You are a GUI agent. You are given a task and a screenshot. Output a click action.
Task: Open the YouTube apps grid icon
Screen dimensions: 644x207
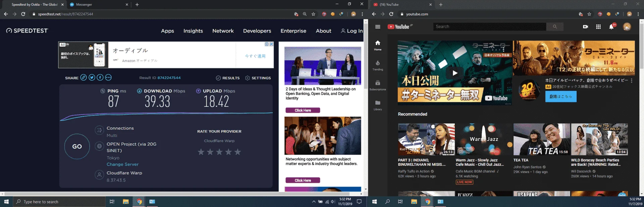click(598, 27)
